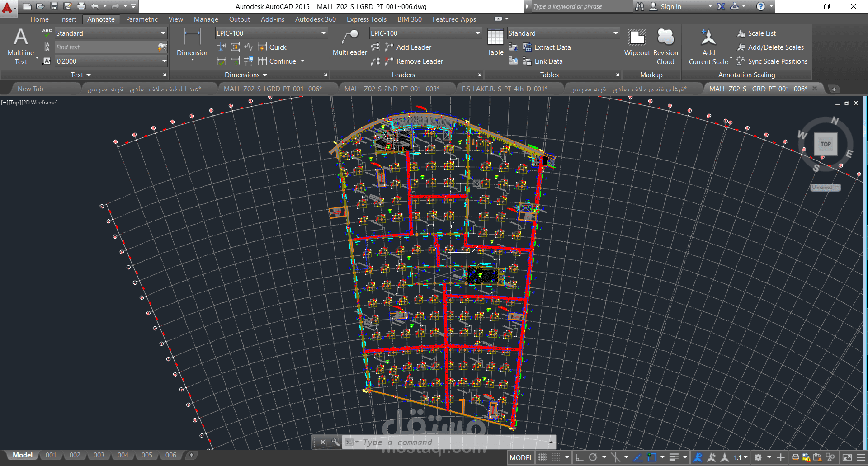Screen dimensions: 868x466
Task: Save the drawing with the floppy disk icon
Action: point(54,6)
